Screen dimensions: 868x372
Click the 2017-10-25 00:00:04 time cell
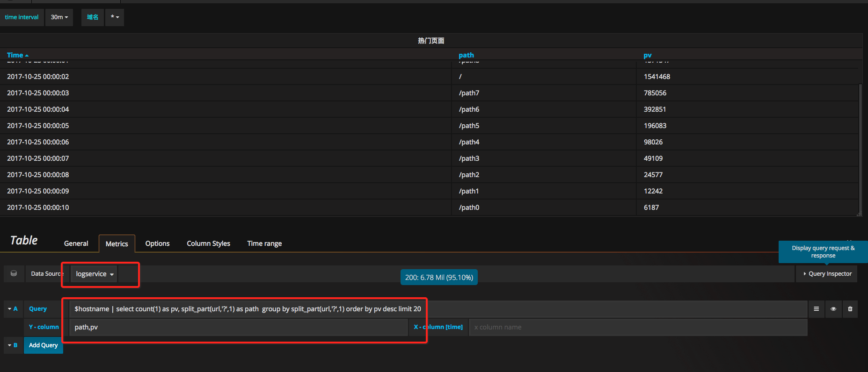tap(38, 109)
